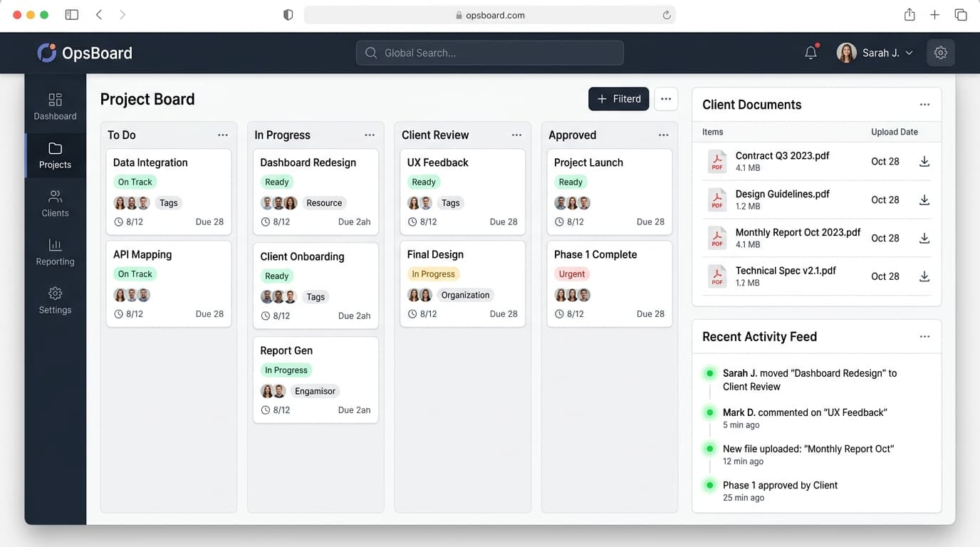Open the Client Review column options menu
This screenshot has height=547, width=980.
pos(517,135)
